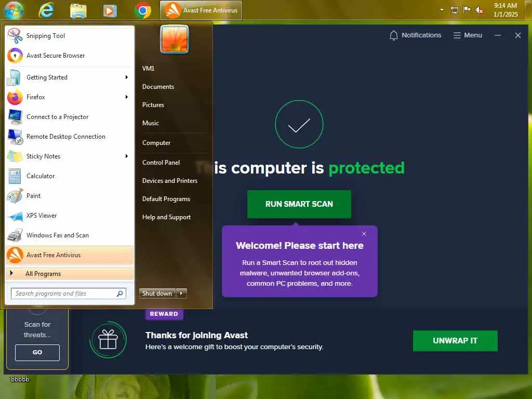Click the Windows Start orb

click(14, 10)
